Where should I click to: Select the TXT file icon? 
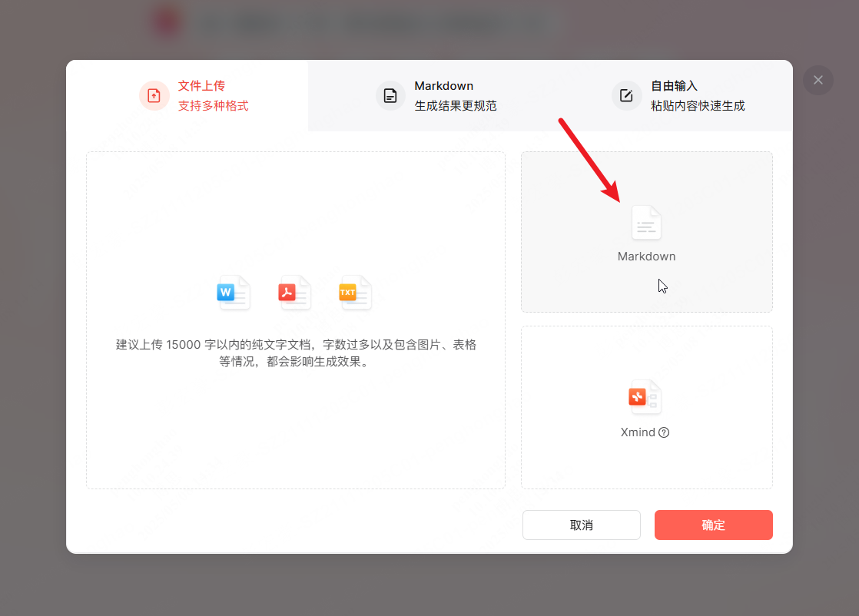[x=355, y=293]
